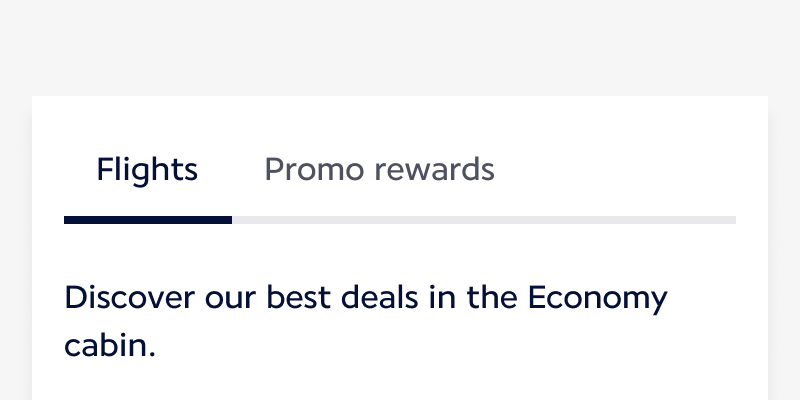The image size is (800, 400).
Task: Switch to the Promo rewards tab
Action: [x=379, y=170]
